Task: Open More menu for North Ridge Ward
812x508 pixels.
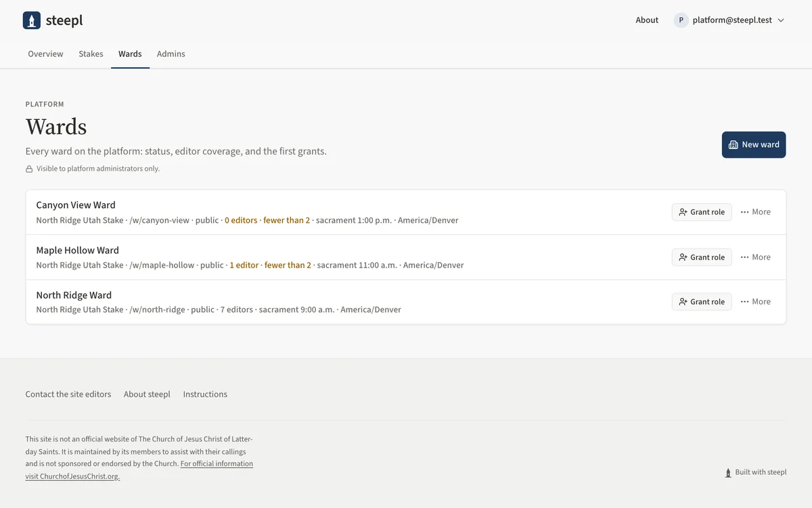Action: (755, 302)
